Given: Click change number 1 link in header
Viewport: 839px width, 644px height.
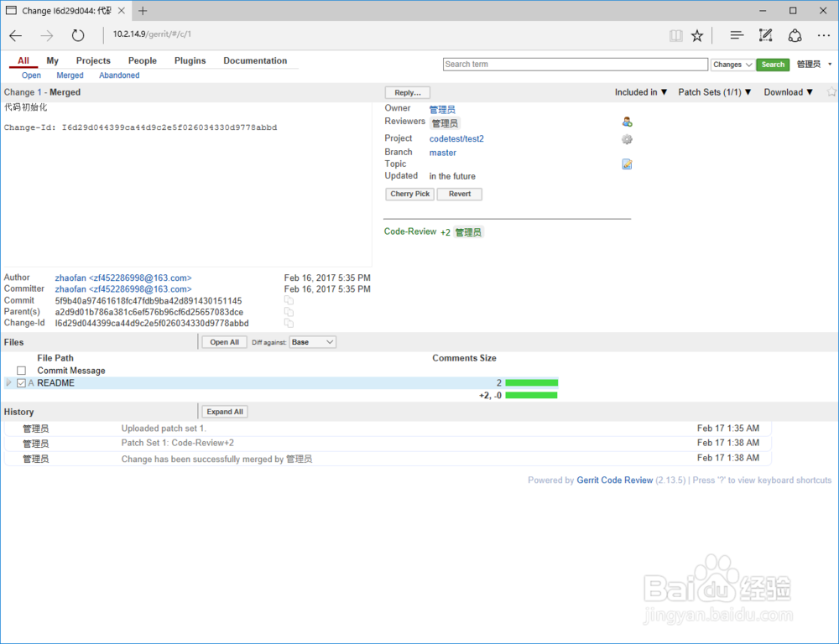Looking at the screenshot, I should pos(39,92).
